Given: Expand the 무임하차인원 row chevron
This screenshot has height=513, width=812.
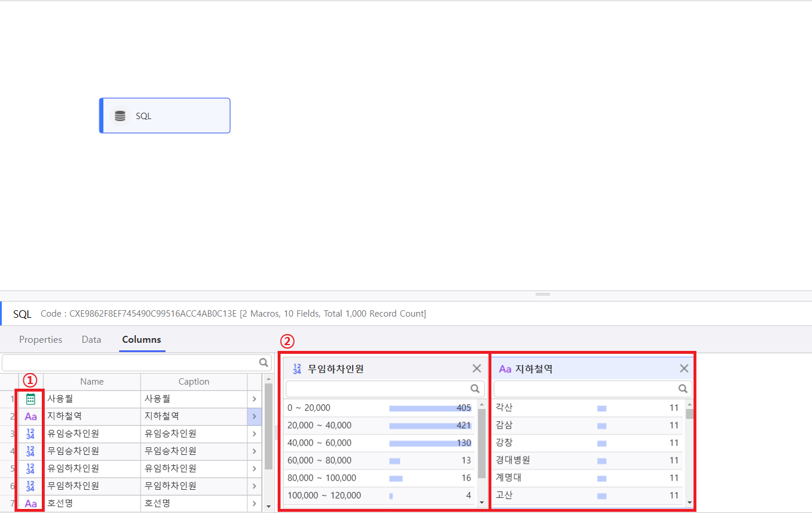Looking at the screenshot, I should (x=254, y=486).
